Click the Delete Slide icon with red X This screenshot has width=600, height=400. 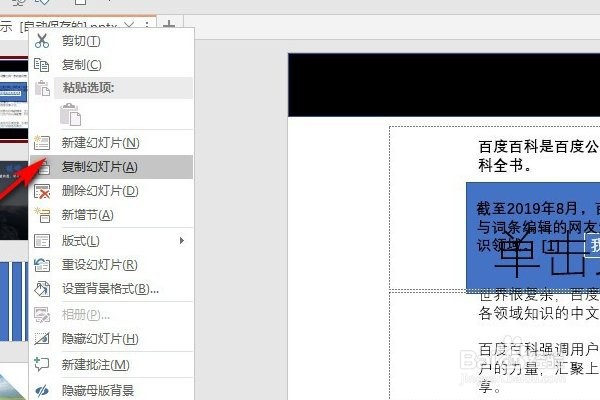[42, 191]
